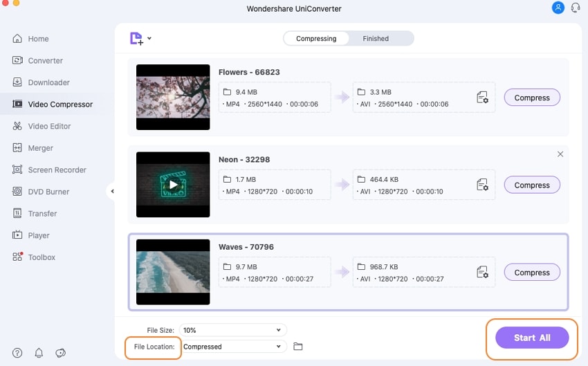
Task: Open Home in the sidebar
Action: [38, 39]
